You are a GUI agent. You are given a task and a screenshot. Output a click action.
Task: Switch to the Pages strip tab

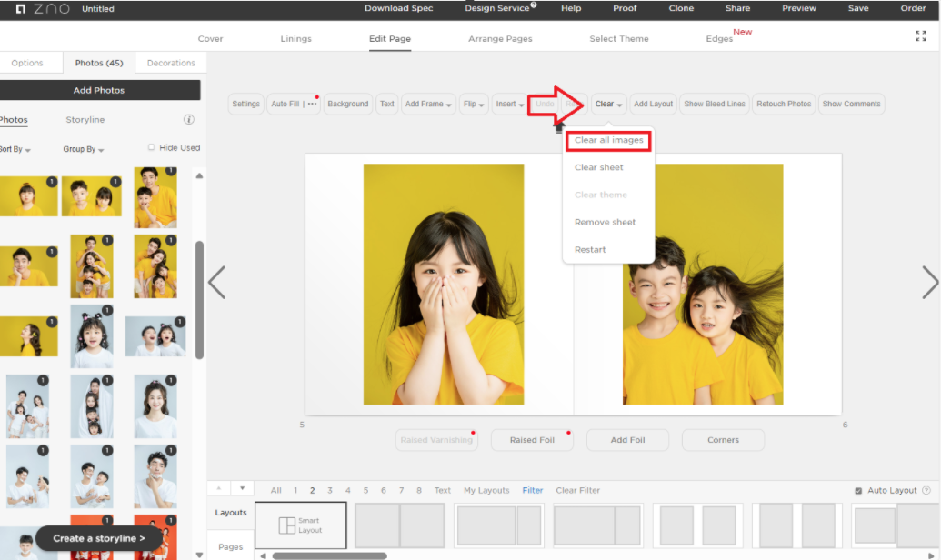click(x=230, y=546)
